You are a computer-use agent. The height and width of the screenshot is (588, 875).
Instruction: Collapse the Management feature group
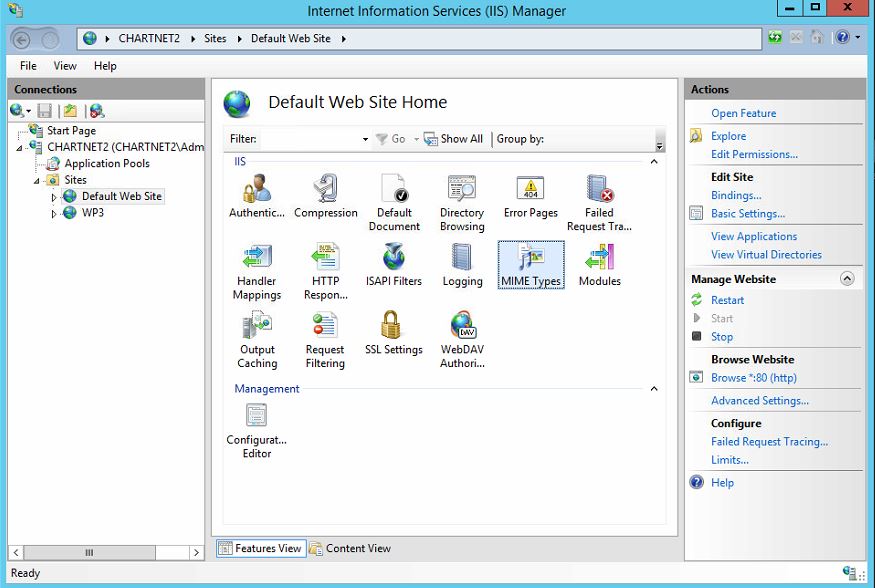654,389
